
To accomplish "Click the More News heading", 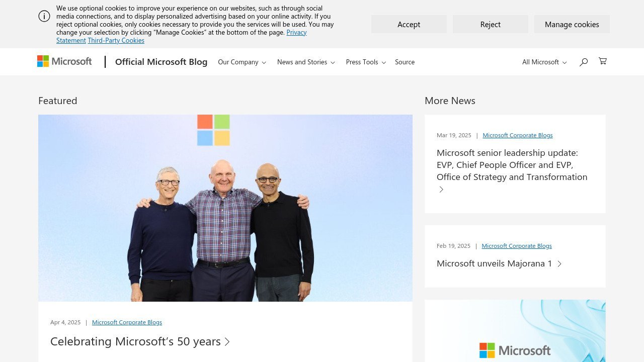I will pos(450,101).
